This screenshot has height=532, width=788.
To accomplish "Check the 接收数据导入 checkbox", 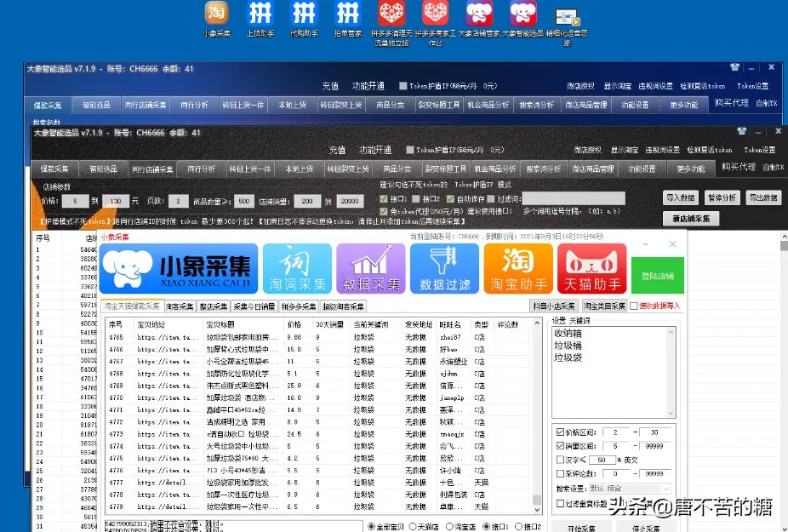I will [634, 306].
